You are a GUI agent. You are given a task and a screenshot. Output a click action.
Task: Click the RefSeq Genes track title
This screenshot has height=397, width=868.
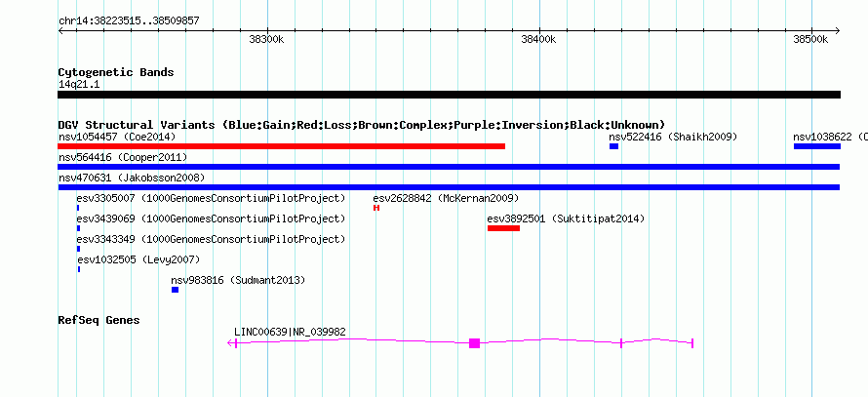[x=99, y=320]
